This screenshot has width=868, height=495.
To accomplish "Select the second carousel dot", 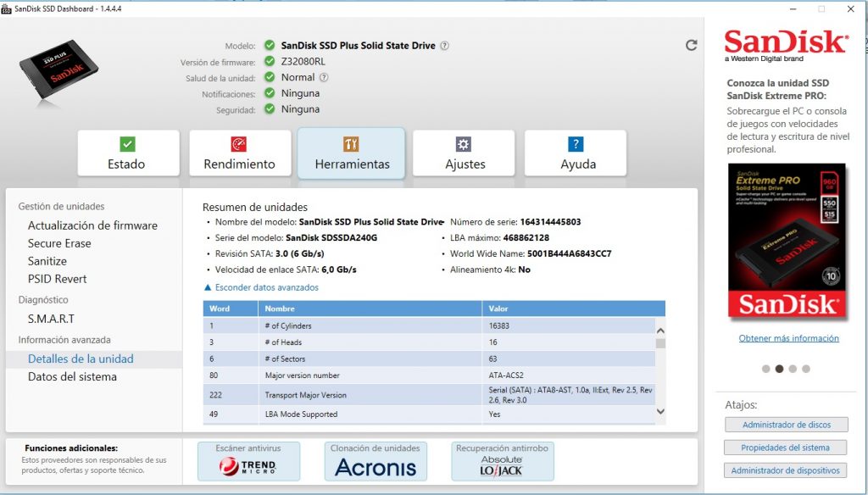I will [x=779, y=369].
